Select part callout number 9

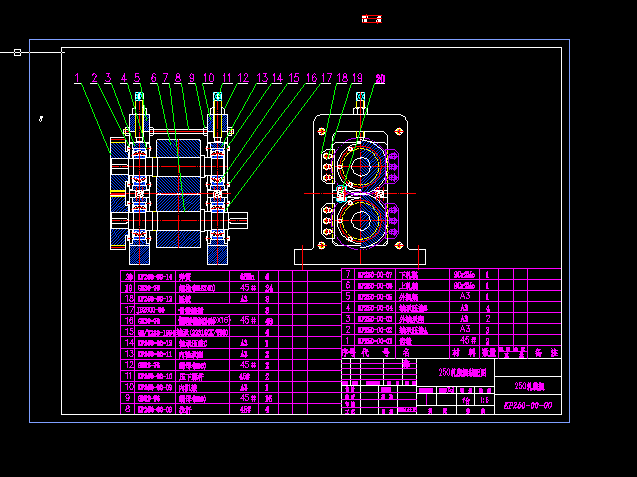click(192, 77)
